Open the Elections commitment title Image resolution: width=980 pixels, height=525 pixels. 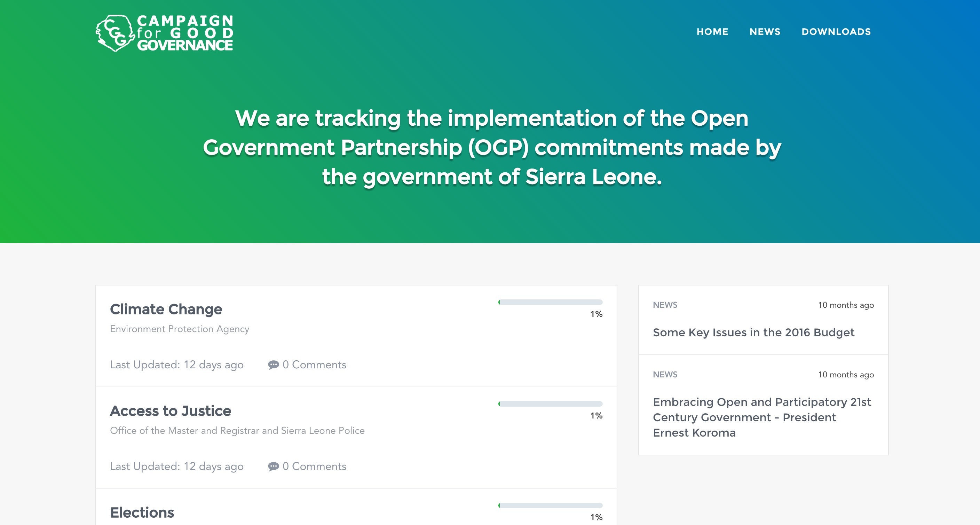pyautogui.click(x=142, y=512)
